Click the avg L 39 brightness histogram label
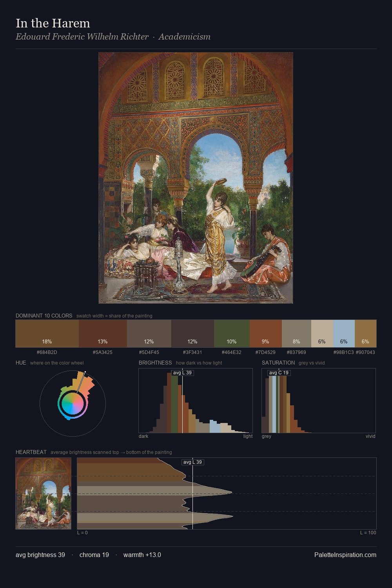Viewport: 392px width, 588px height. pos(182,373)
